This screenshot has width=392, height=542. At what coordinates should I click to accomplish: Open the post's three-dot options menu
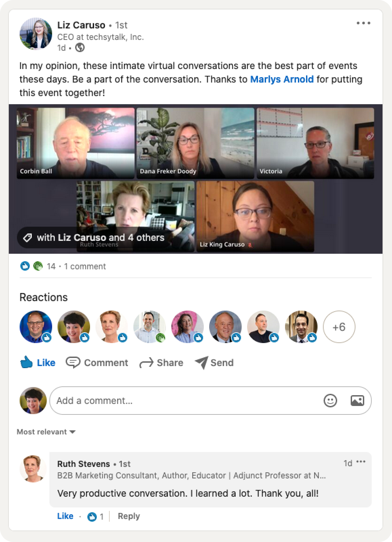click(x=363, y=23)
